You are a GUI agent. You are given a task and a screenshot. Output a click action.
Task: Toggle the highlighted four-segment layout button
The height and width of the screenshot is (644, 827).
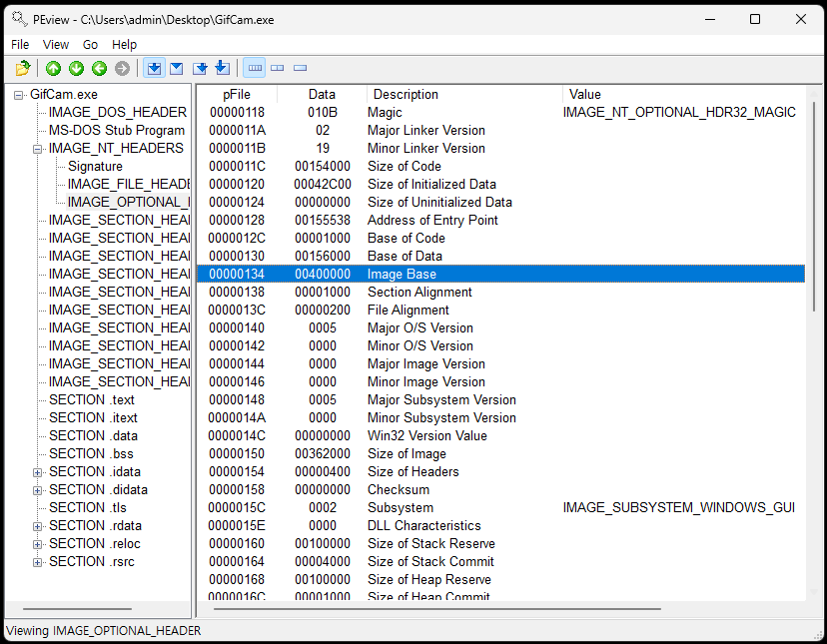255,68
